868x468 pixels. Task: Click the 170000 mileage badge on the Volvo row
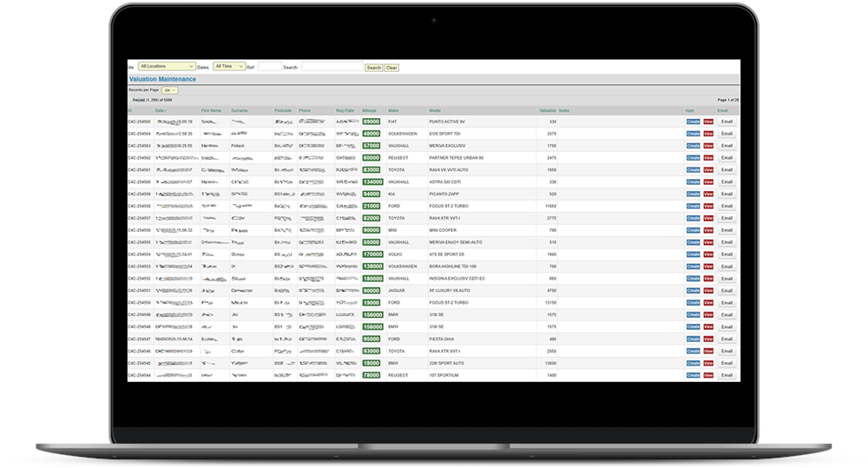372,254
